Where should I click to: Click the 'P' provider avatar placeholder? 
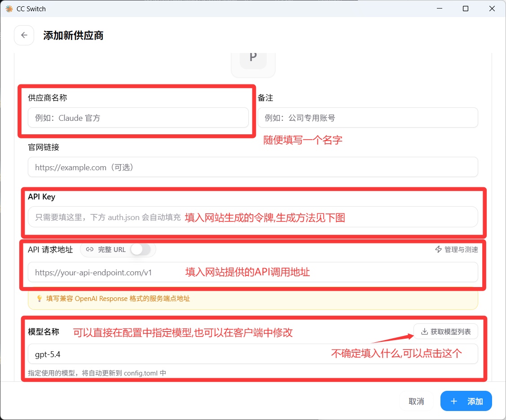coord(253,57)
